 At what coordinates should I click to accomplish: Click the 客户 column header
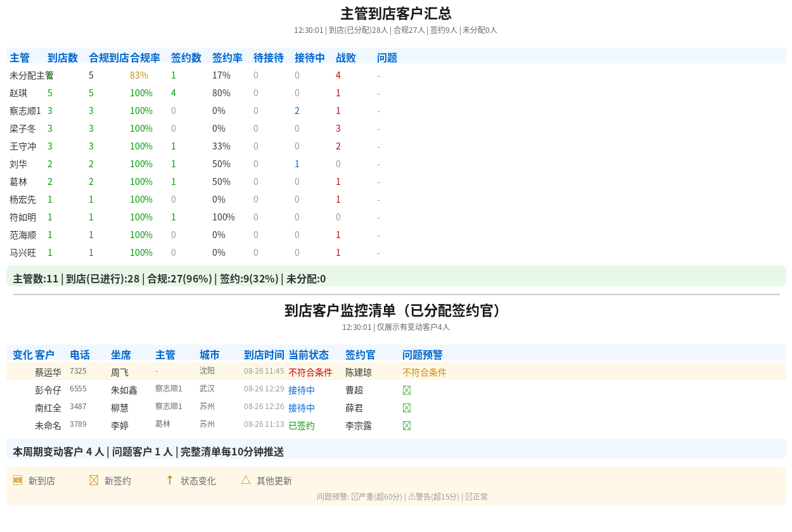click(x=45, y=355)
